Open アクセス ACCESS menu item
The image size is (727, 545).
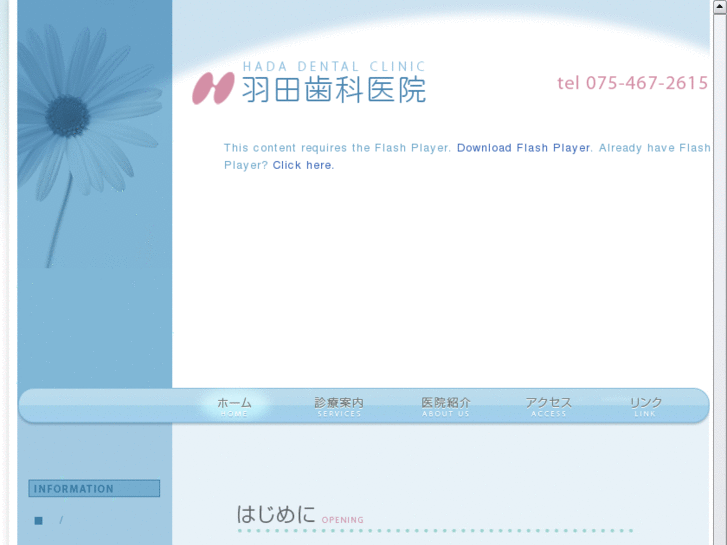point(548,406)
